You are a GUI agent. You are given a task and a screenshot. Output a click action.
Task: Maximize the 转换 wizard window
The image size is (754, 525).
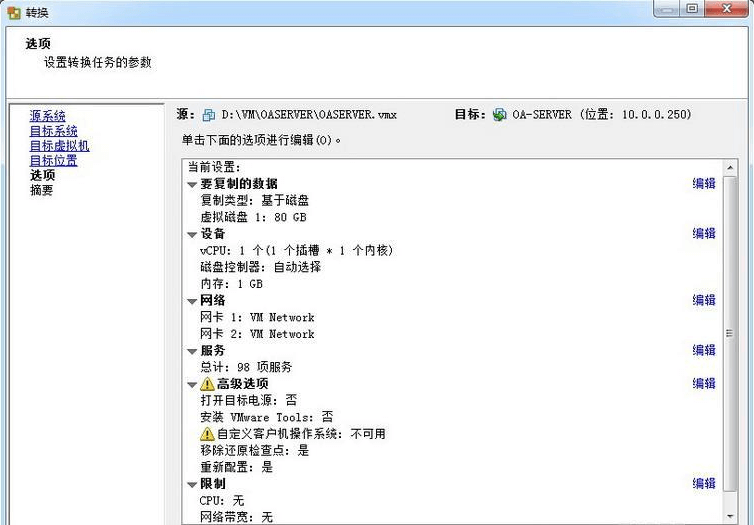coord(692,9)
